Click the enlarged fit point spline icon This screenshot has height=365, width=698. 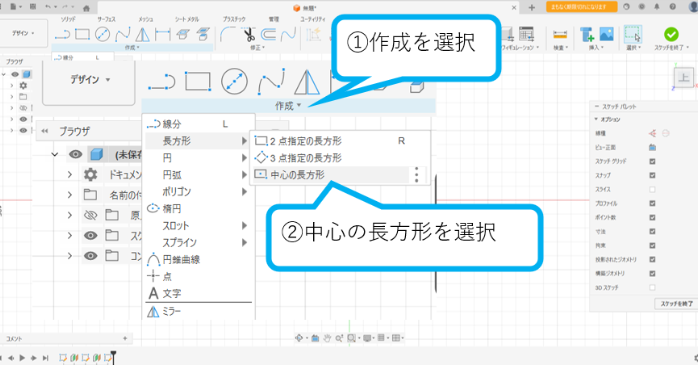pyautogui.click(x=271, y=82)
